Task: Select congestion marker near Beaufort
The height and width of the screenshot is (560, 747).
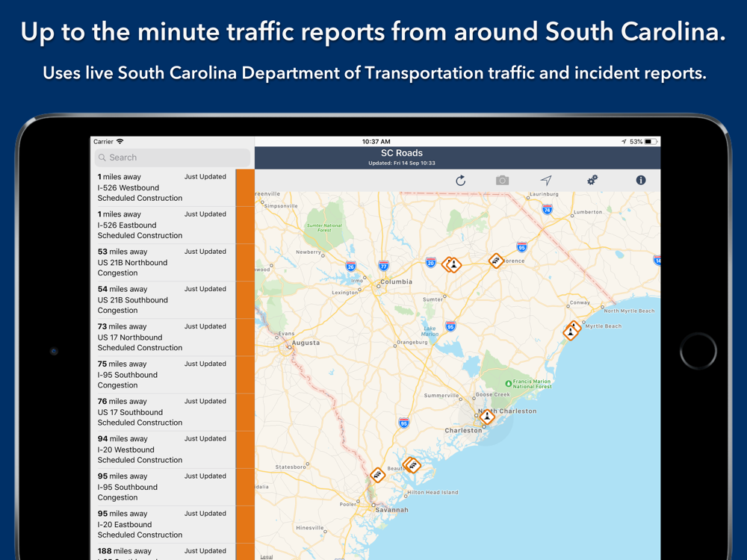Action: (x=412, y=464)
